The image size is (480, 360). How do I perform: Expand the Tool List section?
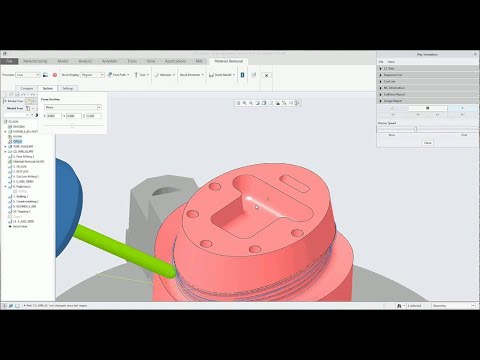point(428,81)
